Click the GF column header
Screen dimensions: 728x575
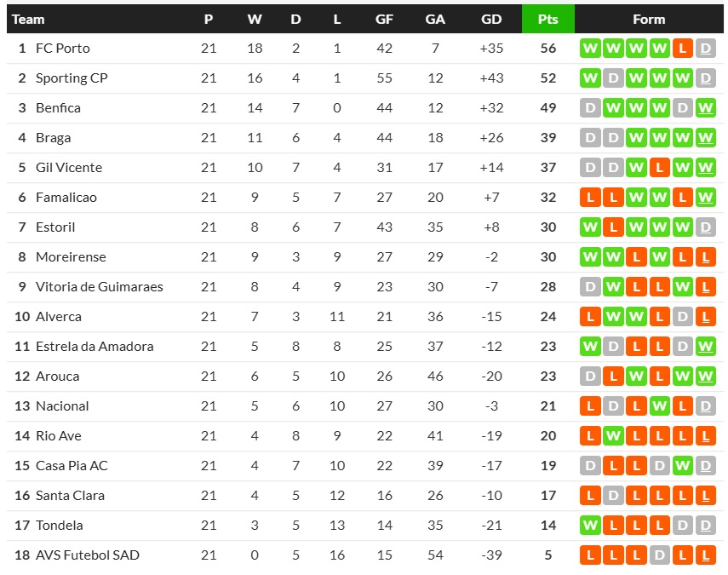[x=385, y=19]
